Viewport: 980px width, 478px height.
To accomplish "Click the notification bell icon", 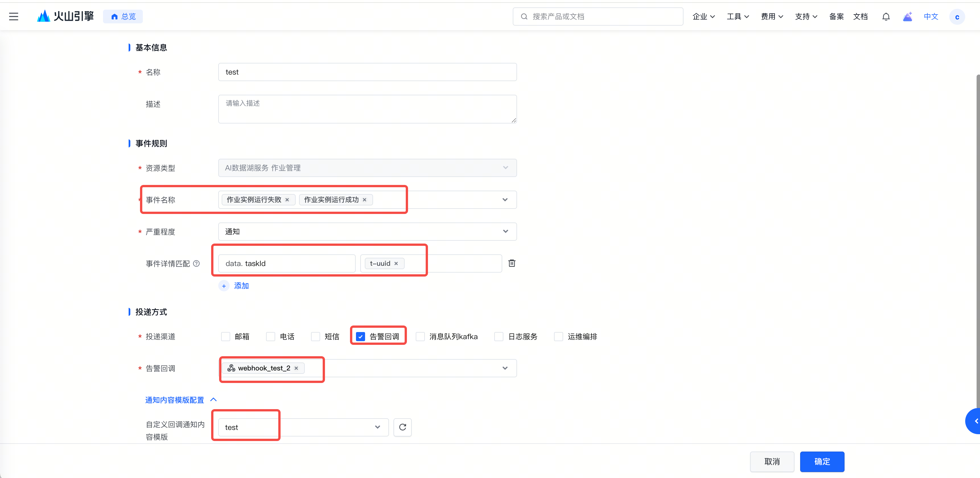I will [x=886, y=16].
